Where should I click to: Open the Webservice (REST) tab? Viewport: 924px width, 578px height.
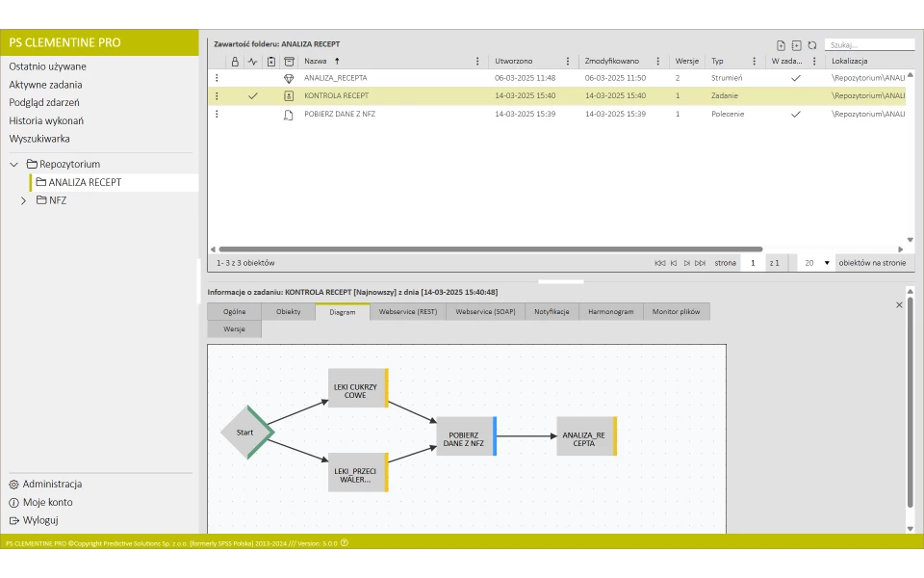(407, 312)
